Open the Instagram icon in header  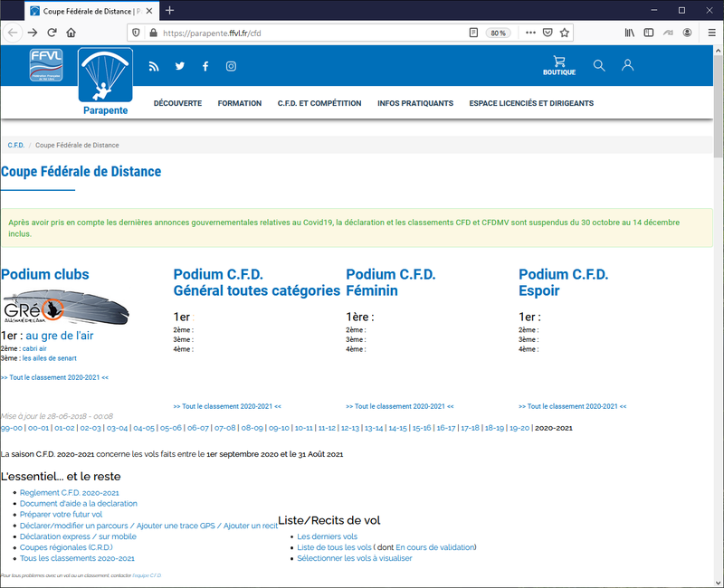point(231,66)
